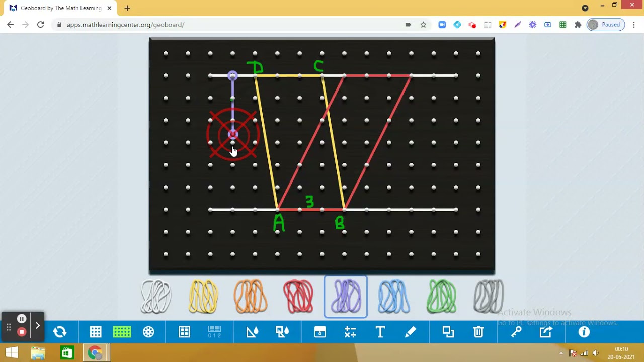The width and height of the screenshot is (644, 362).
Task: Select the wide green rectangular board layout
Action: pos(122,332)
